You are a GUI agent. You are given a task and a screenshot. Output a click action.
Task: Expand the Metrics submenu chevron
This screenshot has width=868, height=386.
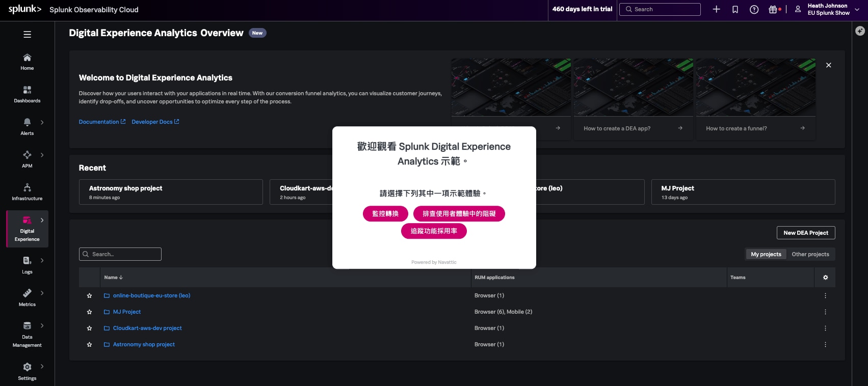coord(42,293)
